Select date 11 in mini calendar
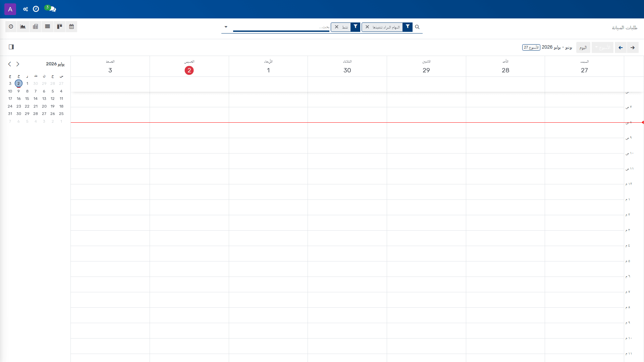 (61, 99)
